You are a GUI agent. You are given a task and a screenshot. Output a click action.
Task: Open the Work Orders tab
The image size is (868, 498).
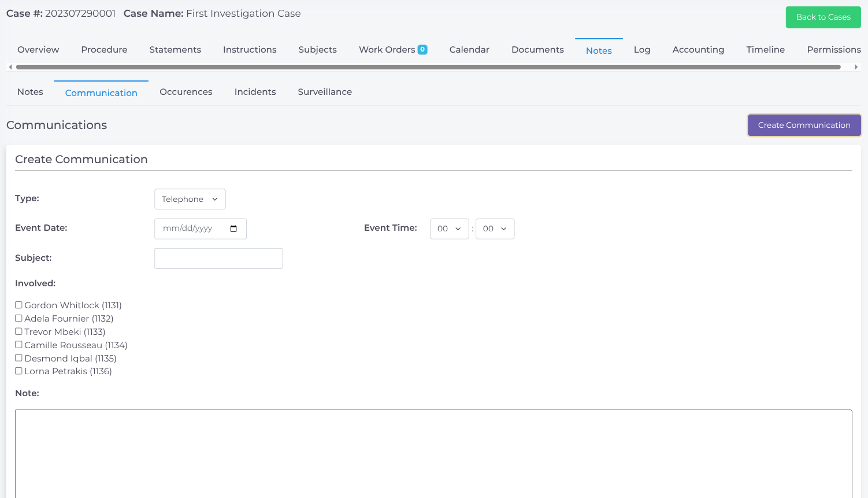[x=393, y=50]
